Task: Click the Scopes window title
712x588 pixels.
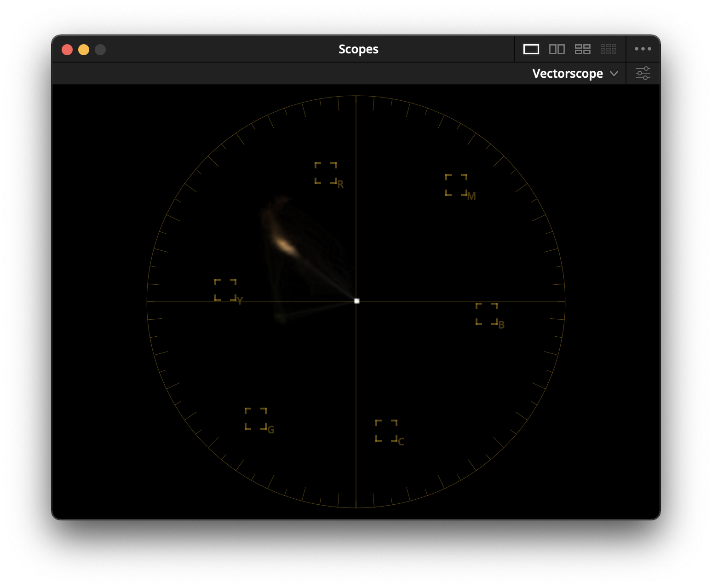Action: point(359,49)
